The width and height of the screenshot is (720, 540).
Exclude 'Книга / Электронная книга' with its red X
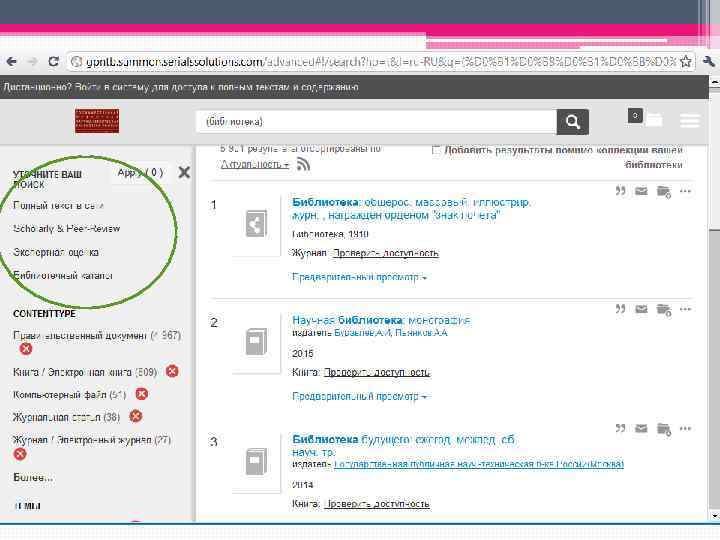(172, 371)
